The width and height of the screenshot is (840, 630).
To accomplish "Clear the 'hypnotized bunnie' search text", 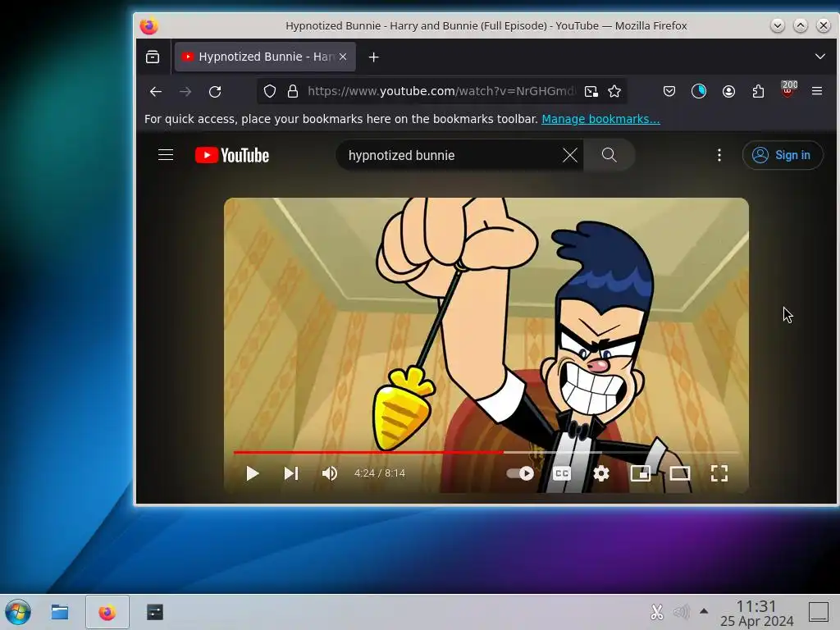I will (x=570, y=155).
